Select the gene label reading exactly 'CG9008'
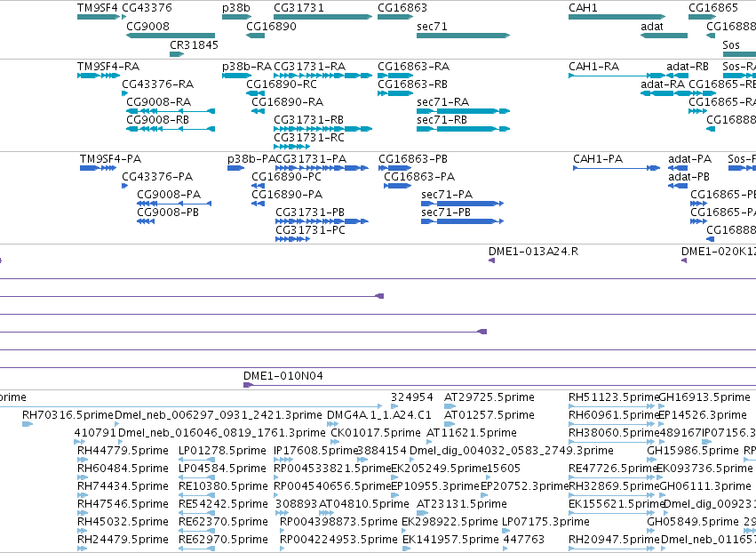Screen dimensions: 756x553 pos(148,26)
